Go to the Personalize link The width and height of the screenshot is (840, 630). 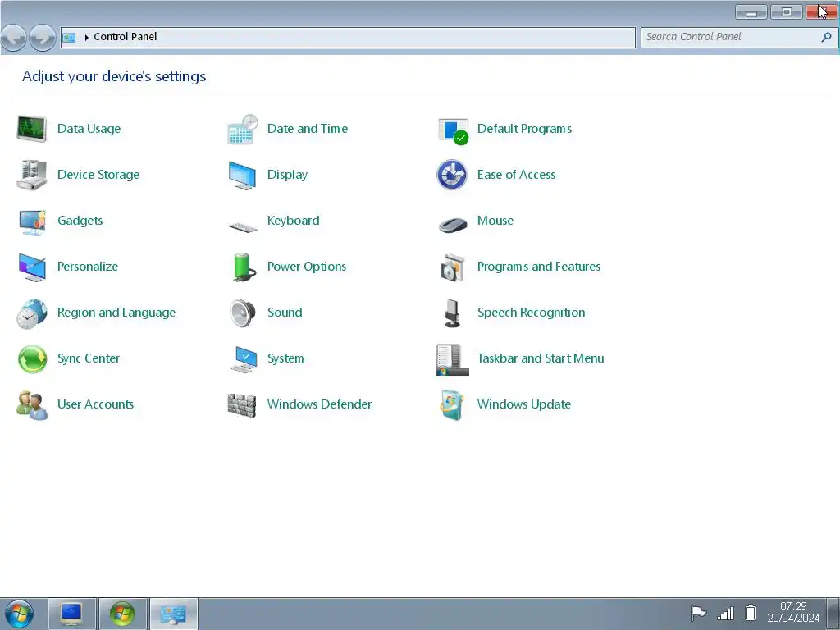88,267
